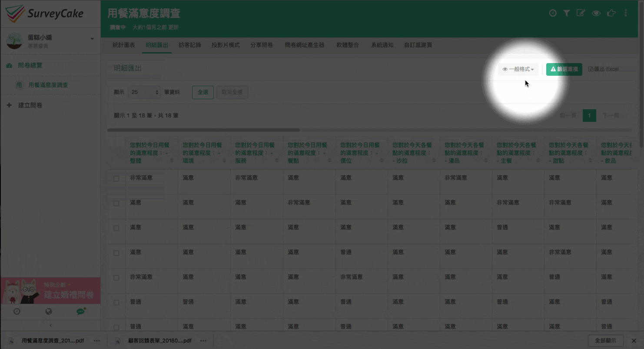644x349 pixels.
Task: Click the 全選 select all button
Action: (203, 92)
